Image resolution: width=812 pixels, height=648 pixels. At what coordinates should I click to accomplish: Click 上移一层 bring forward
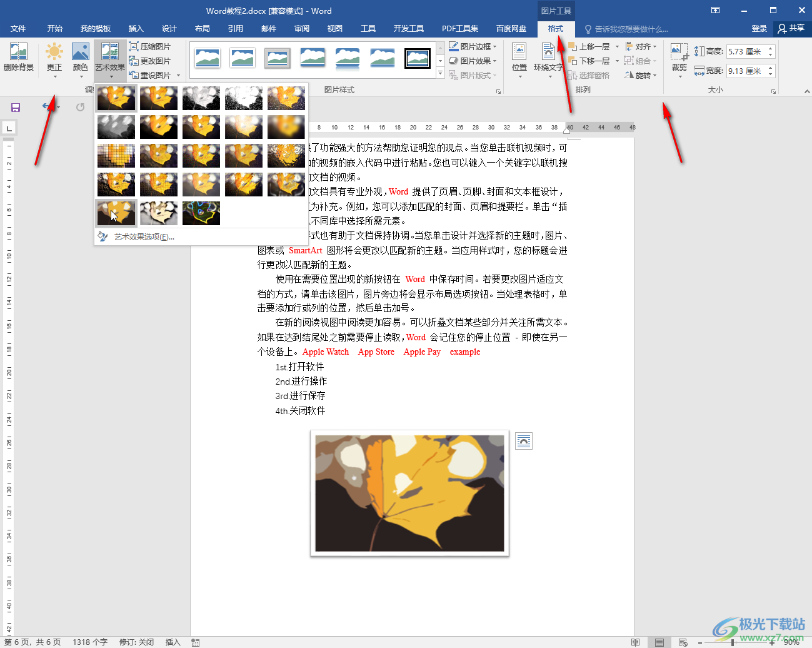[x=589, y=46]
